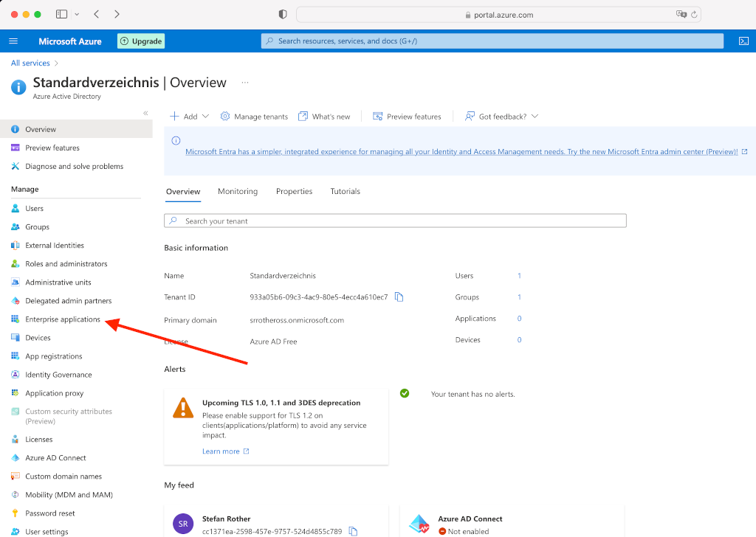This screenshot has height=537, width=756.
Task: Open the more options ellipsis near title
Action: click(245, 83)
